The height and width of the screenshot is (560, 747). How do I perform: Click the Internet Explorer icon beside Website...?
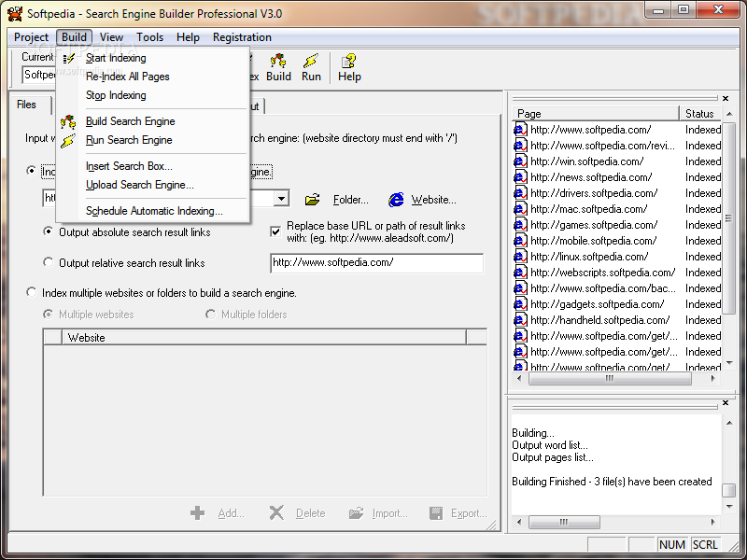tap(396, 200)
